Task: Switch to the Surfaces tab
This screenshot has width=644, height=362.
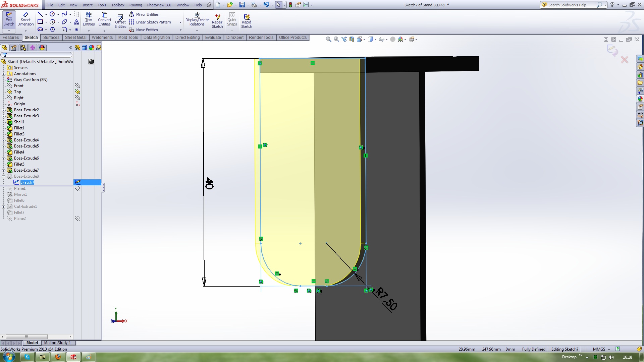Action: click(51, 38)
